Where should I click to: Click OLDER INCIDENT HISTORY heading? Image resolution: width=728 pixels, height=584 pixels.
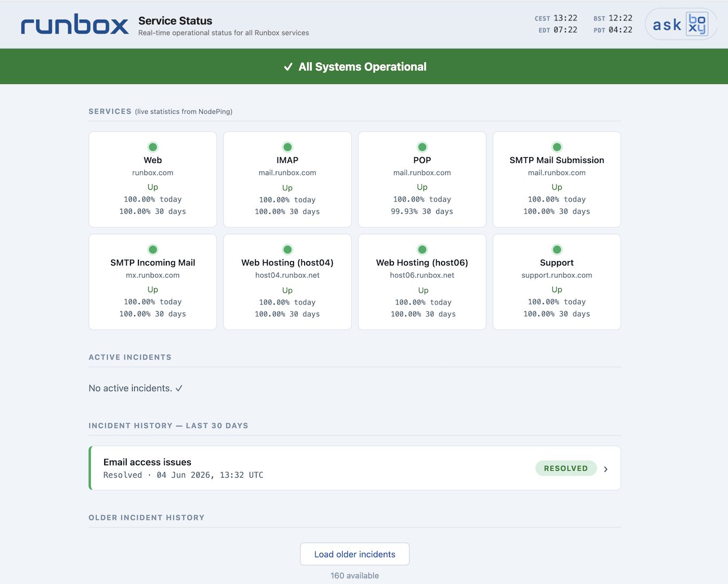[x=146, y=518]
